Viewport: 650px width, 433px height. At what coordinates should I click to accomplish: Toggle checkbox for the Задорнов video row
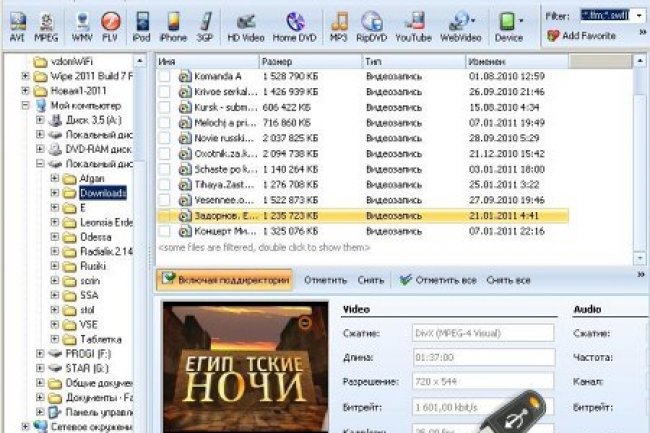164,215
